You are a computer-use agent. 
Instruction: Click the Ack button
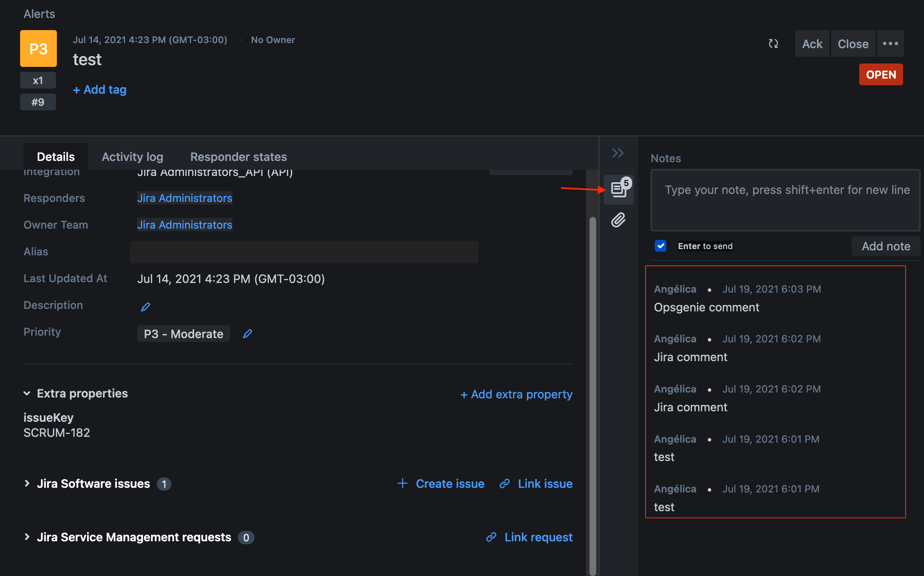[x=812, y=43]
